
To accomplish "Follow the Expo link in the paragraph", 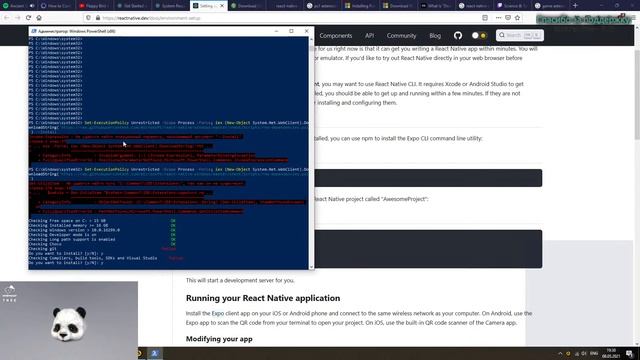I will (x=218, y=313).
